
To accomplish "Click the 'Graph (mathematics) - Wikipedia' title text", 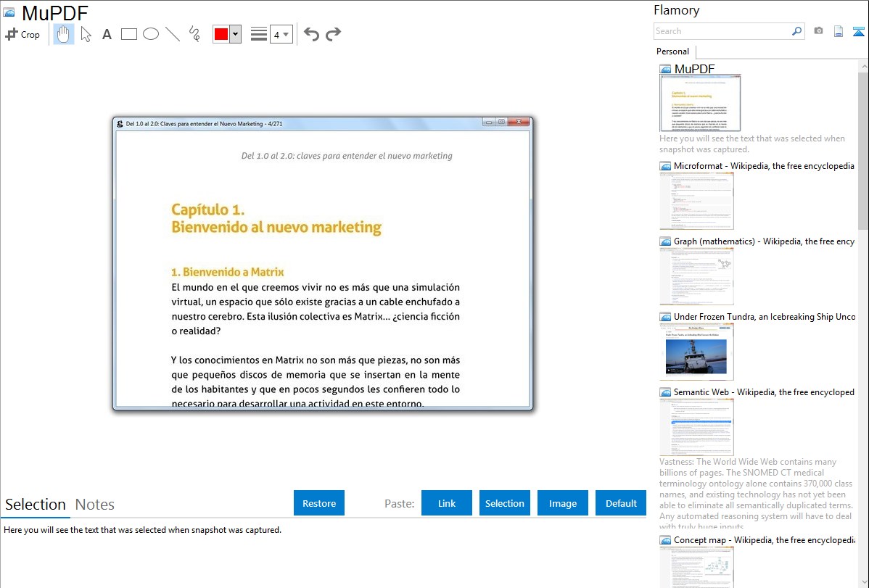I will [x=764, y=241].
